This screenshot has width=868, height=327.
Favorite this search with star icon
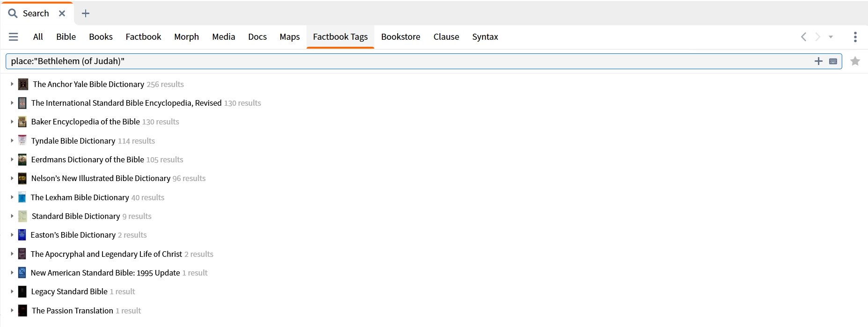[x=855, y=61]
